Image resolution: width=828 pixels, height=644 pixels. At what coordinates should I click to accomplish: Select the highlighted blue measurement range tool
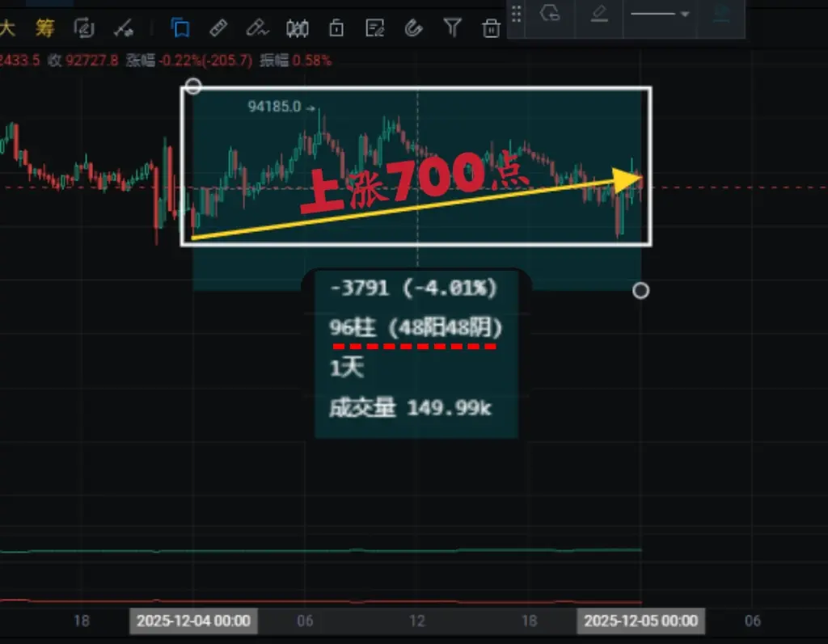tap(180, 27)
